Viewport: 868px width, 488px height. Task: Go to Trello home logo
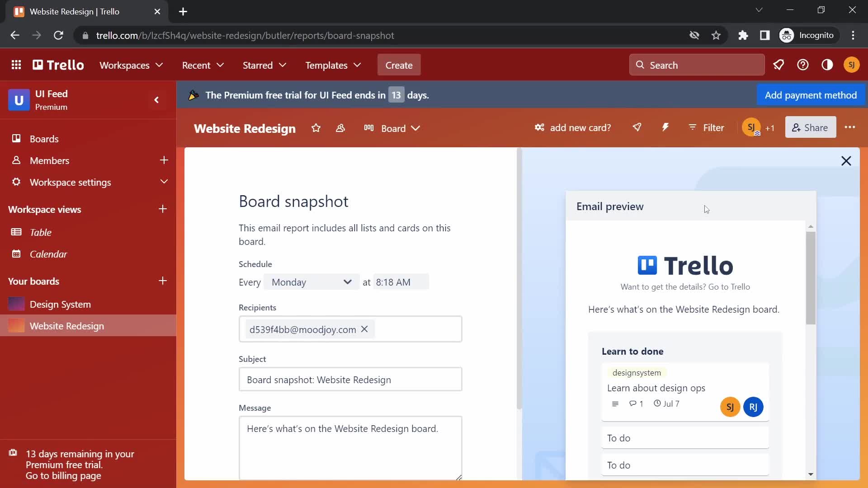[58, 65]
